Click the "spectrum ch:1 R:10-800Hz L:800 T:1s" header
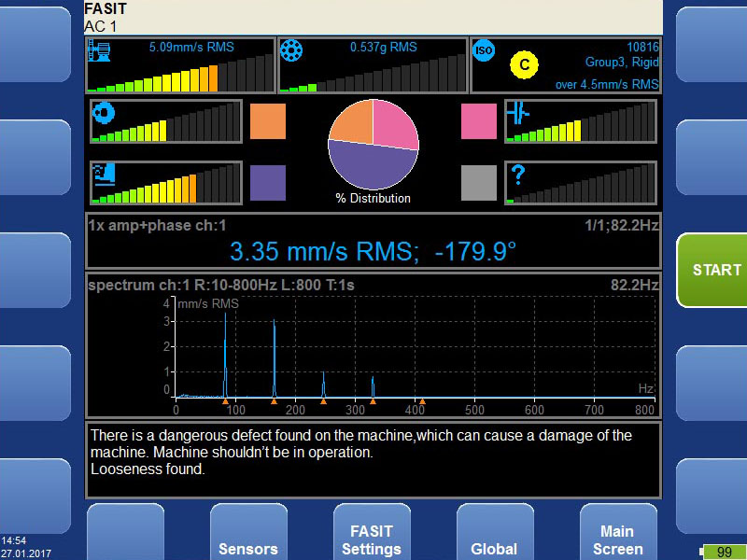The height and width of the screenshot is (560, 747). [221, 286]
